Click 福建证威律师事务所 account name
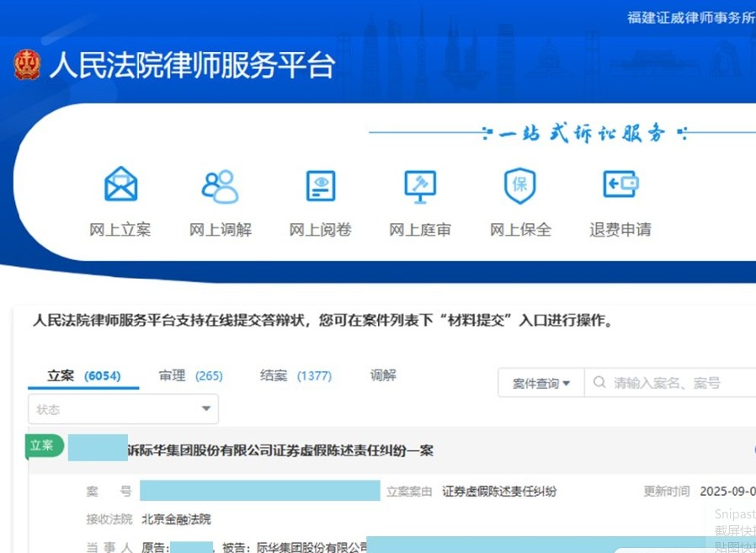 (x=691, y=18)
